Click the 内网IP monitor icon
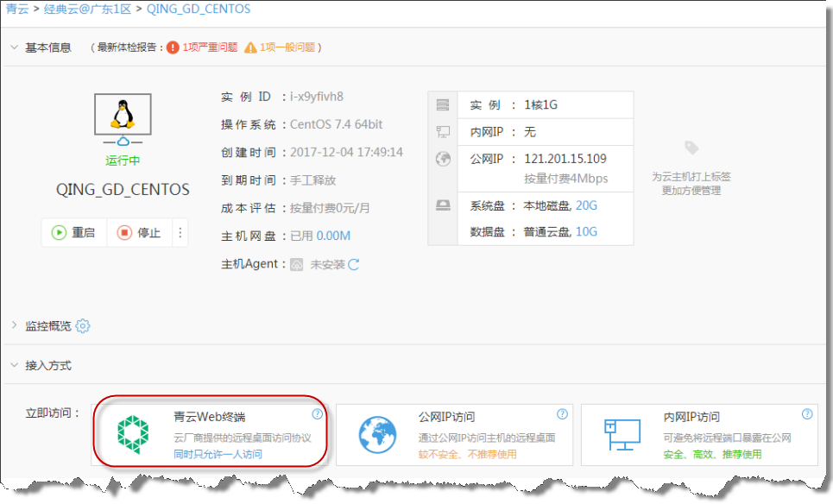 point(443,132)
